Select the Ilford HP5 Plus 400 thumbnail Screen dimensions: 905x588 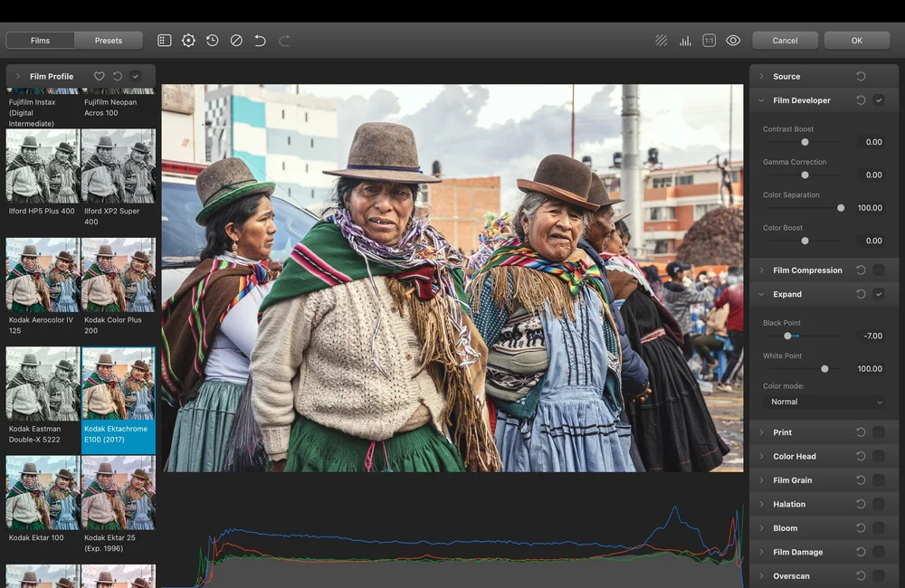point(43,166)
